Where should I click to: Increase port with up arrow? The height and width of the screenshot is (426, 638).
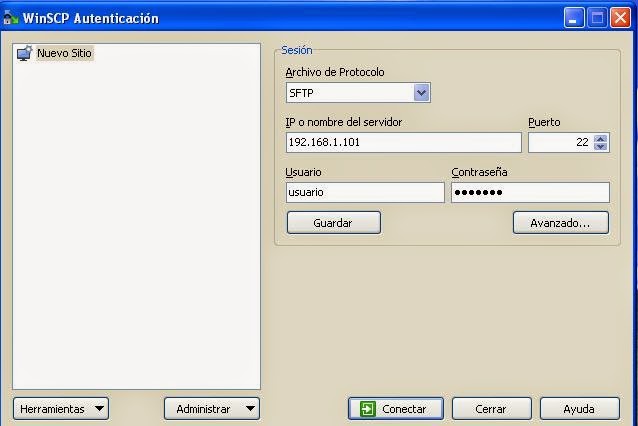[601, 138]
